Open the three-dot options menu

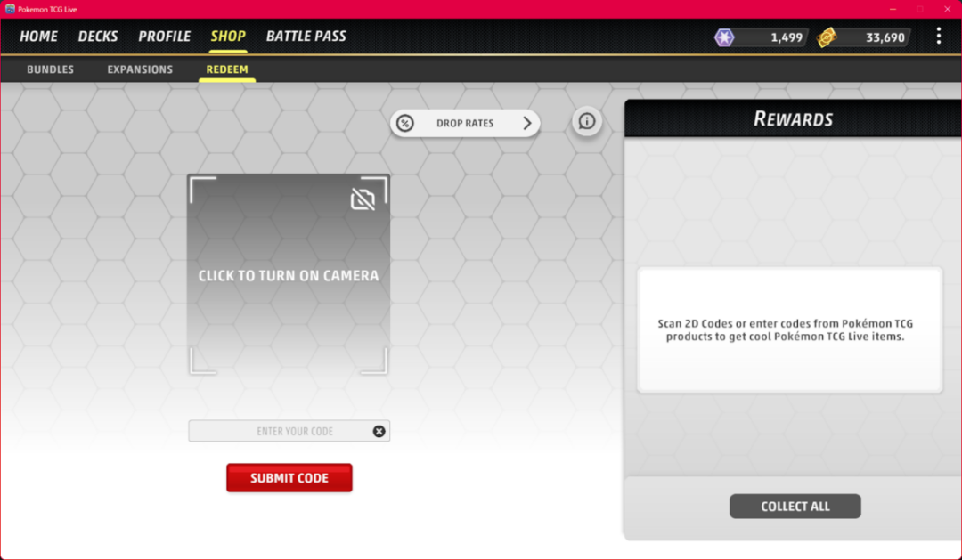[939, 37]
